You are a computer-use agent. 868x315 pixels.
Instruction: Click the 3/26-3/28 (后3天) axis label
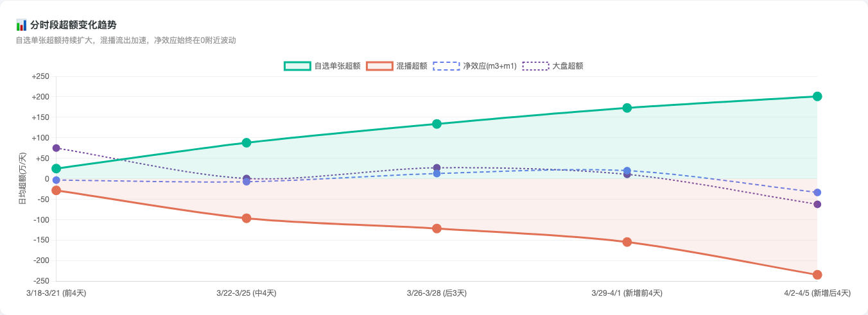pyautogui.click(x=437, y=293)
